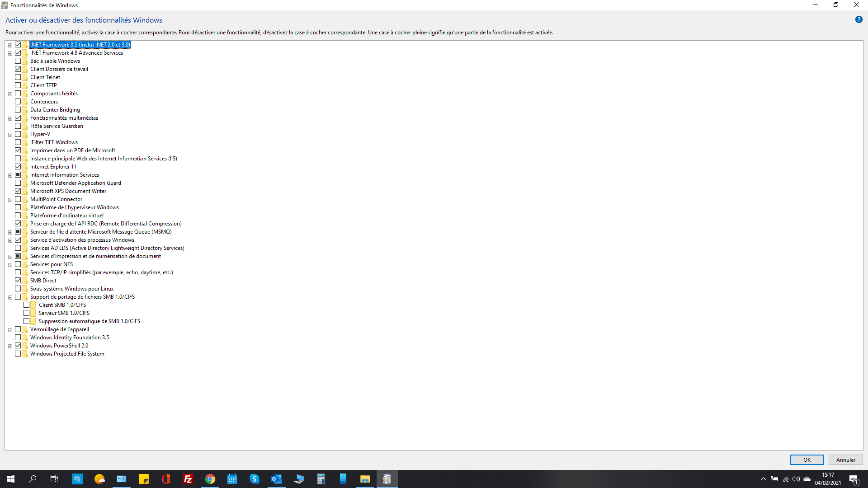This screenshot has height=488, width=868.
Task: Click the OneDrive cloud tray icon
Action: click(x=807, y=479)
